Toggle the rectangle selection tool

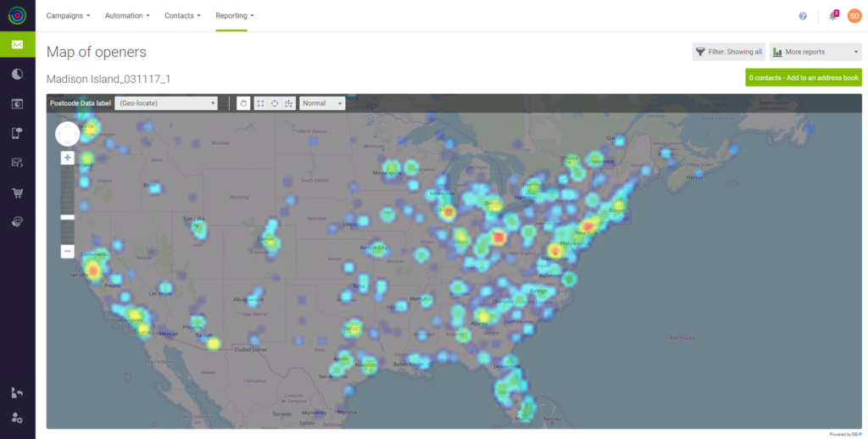[260, 103]
